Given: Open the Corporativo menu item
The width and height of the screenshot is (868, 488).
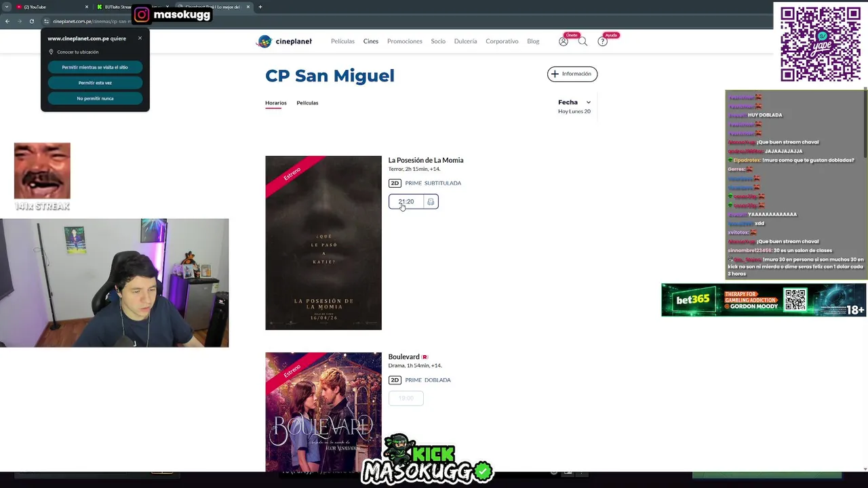Looking at the screenshot, I should [502, 41].
